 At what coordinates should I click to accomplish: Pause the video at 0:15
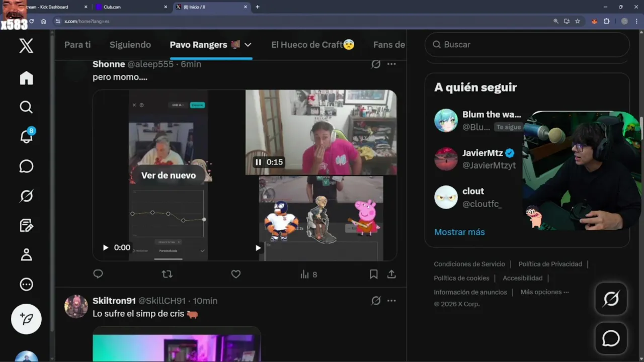click(258, 162)
